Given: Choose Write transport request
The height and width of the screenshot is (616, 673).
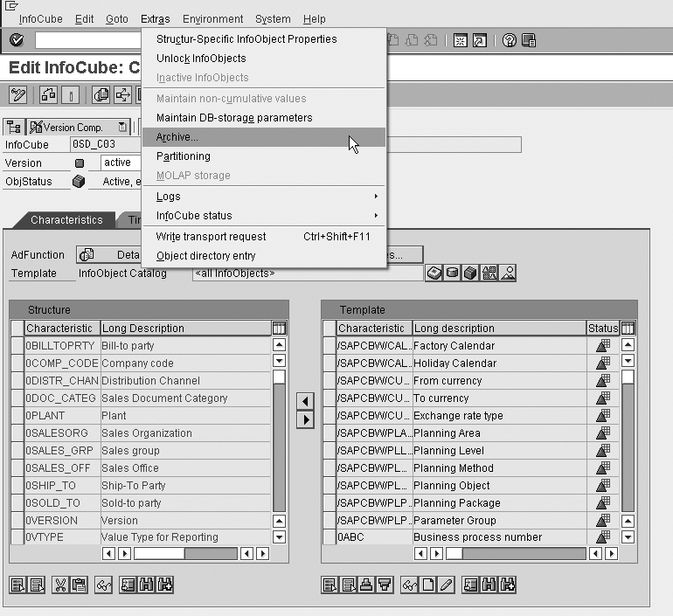Looking at the screenshot, I should 264,237.
